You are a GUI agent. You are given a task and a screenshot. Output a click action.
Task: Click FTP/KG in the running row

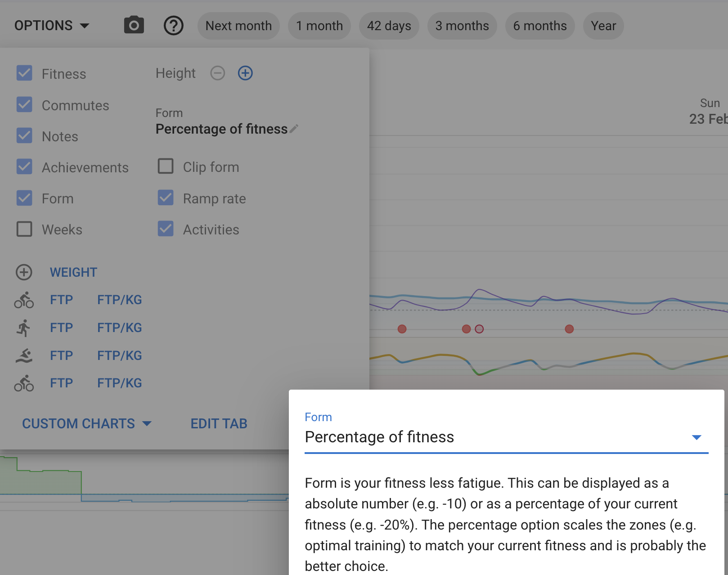point(120,328)
